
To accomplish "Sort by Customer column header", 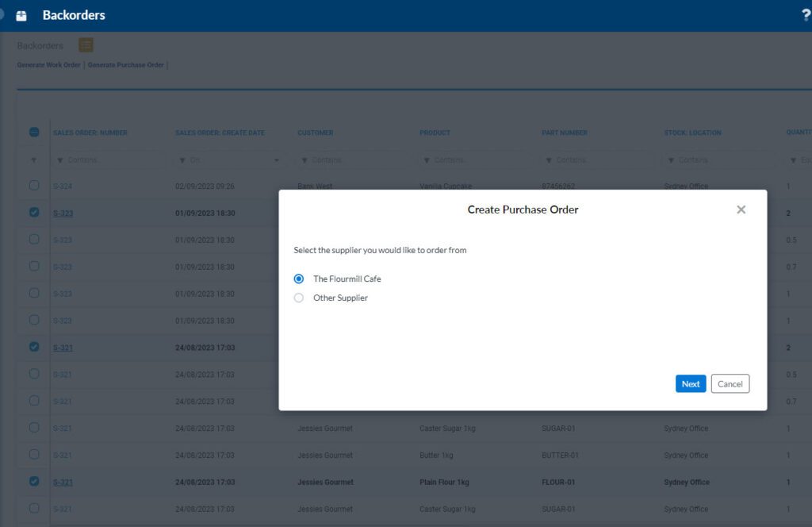I will [316, 133].
